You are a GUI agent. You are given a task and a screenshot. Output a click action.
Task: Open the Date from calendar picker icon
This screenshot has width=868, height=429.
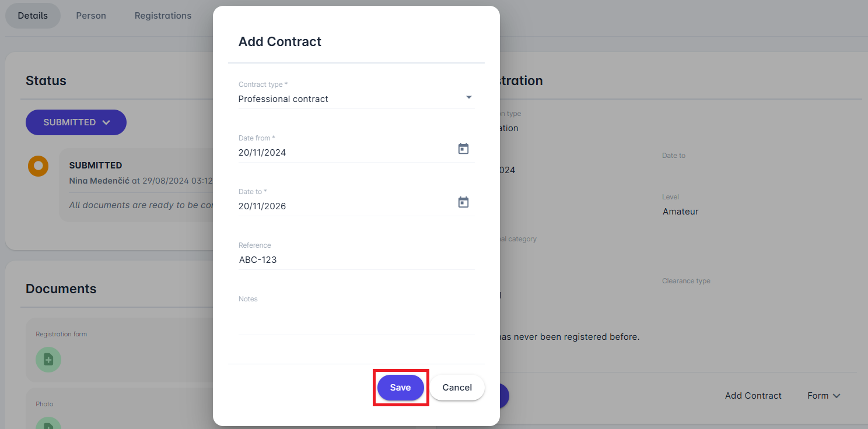pos(463,149)
